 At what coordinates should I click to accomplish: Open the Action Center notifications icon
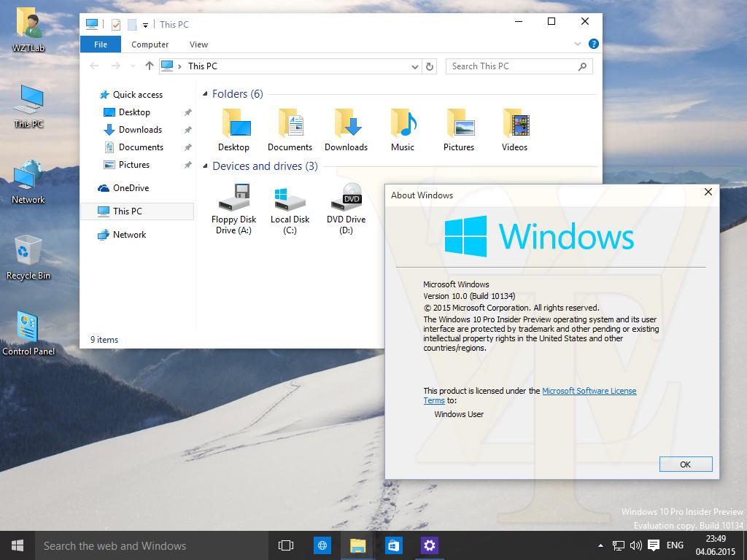[x=654, y=545]
